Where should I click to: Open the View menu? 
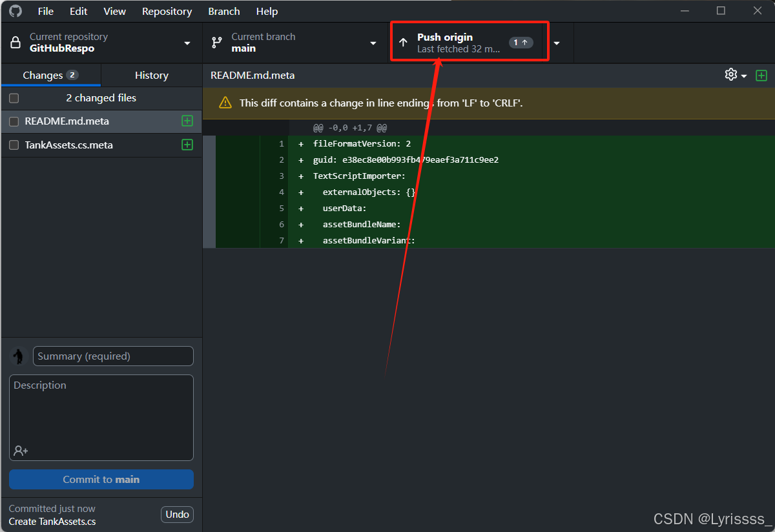point(115,12)
